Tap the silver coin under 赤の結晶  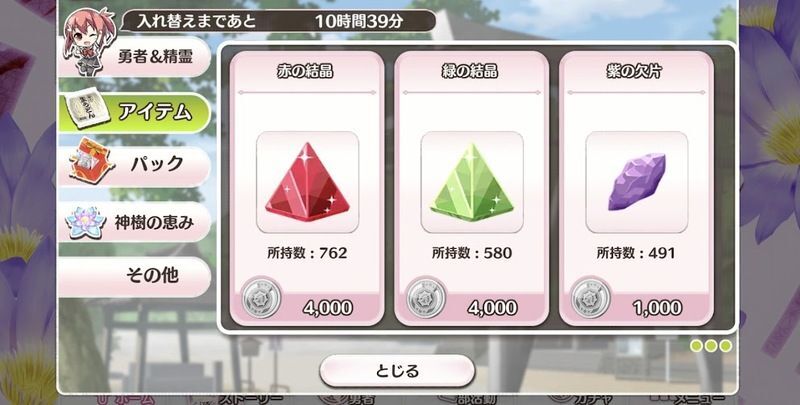(261, 298)
